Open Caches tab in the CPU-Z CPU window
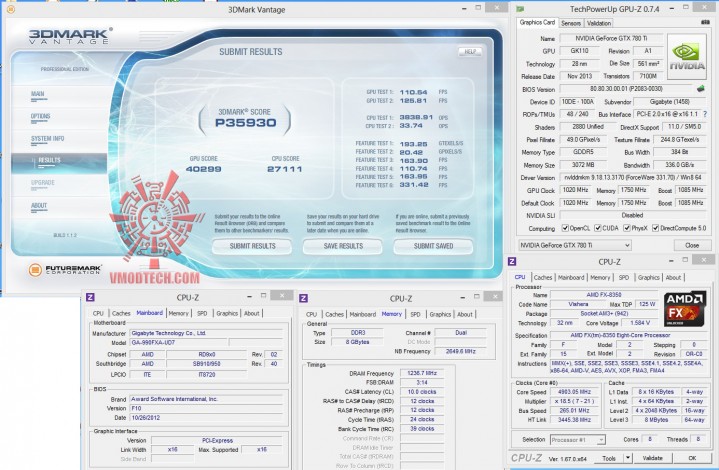Image resolution: width=719 pixels, height=470 pixels. pos(543,277)
